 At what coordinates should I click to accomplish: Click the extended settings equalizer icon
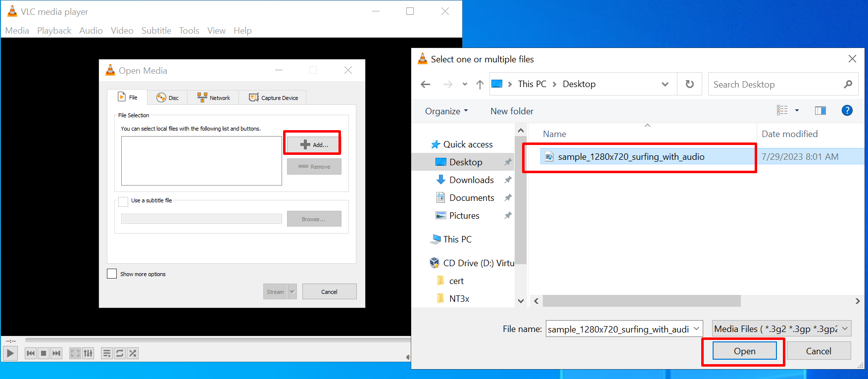pyautogui.click(x=88, y=353)
